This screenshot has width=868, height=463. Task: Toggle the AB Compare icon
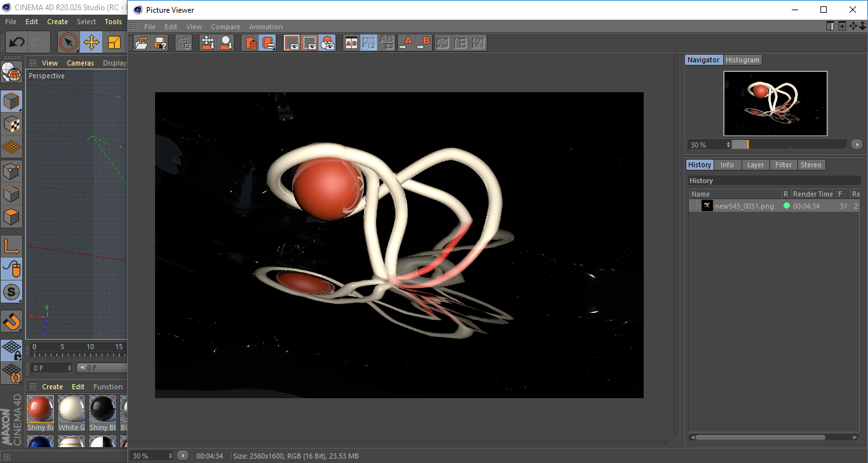coord(351,43)
